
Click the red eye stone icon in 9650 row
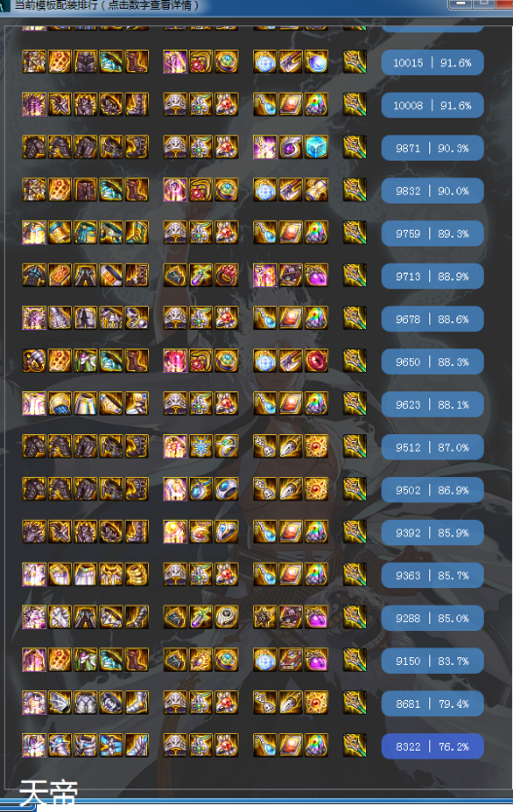316,361
